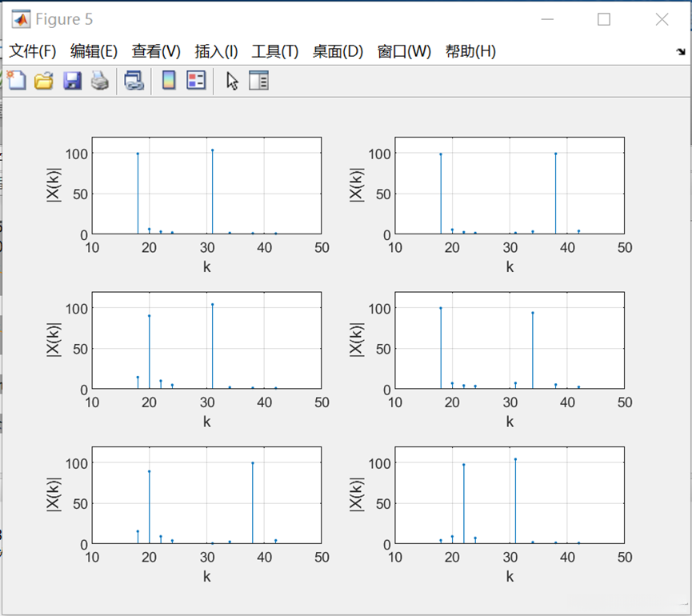The height and width of the screenshot is (616, 692).
Task: Click the Link Plot toolbar icon
Action: tap(134, 81)
